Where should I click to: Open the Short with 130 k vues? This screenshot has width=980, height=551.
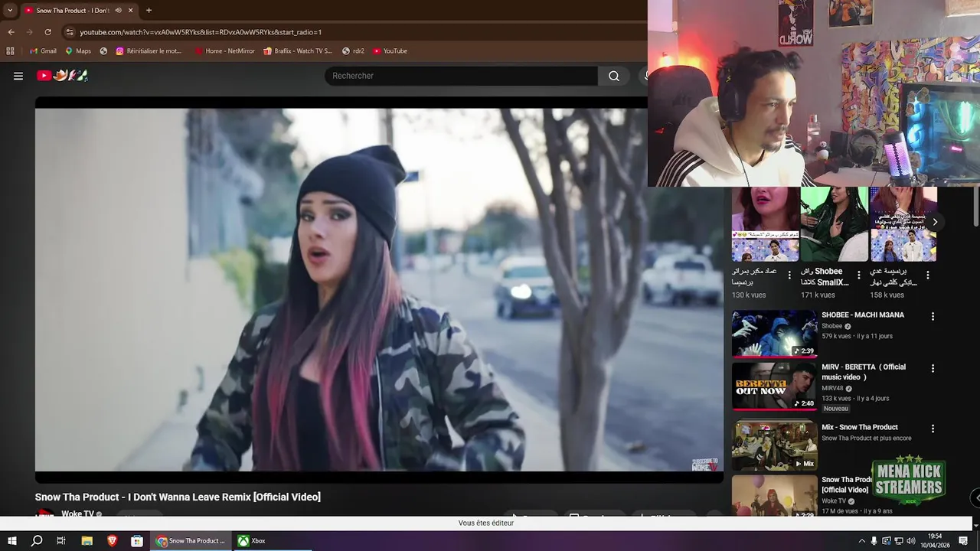pyautogui.click(x=766, y=224)
